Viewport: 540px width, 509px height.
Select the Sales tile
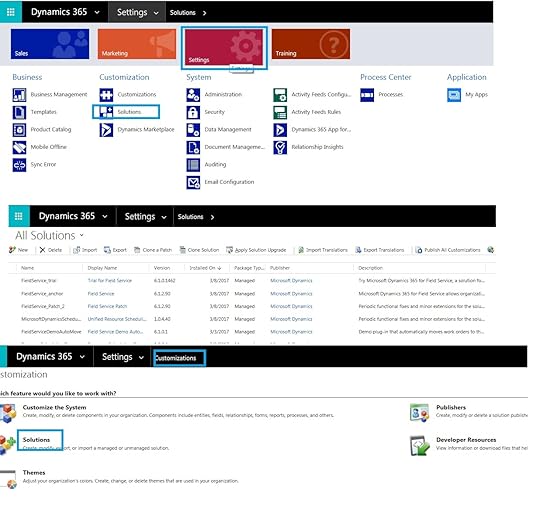tap(50, 44)
